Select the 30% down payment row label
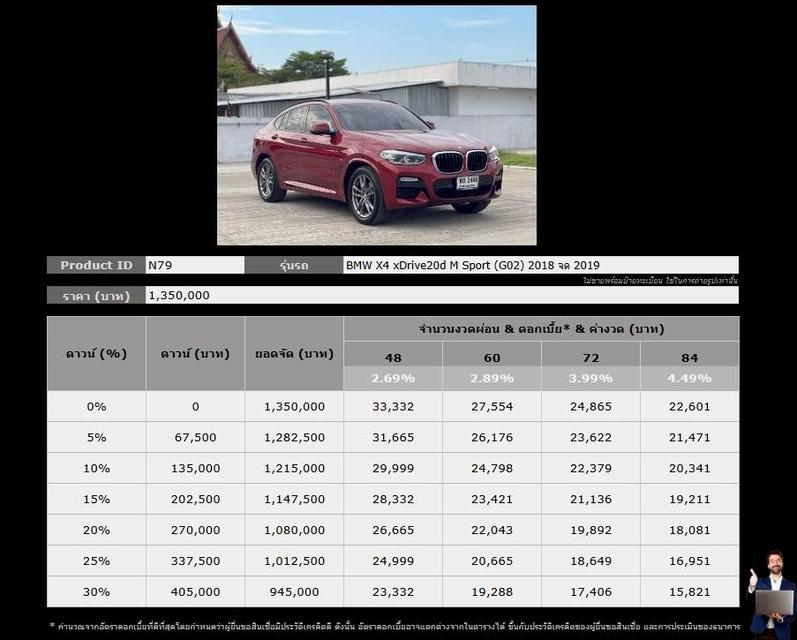This screenshot has width=797, height=640. (x=96, y=592)
